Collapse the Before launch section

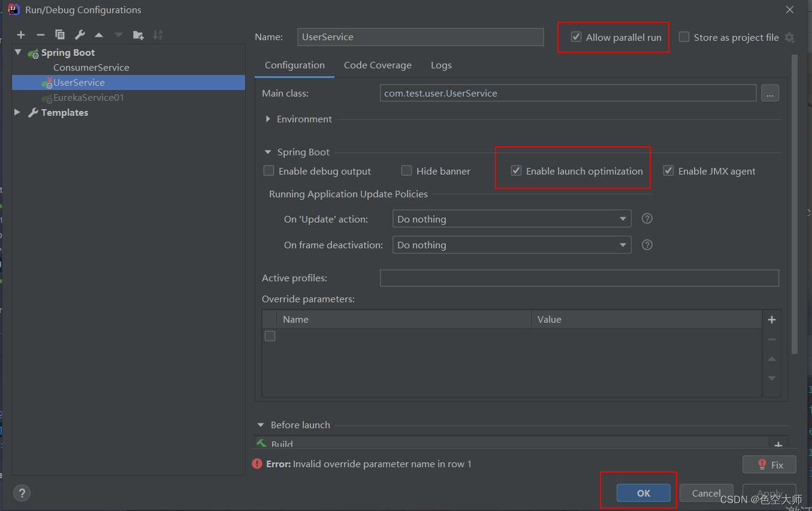click(261, 425)
